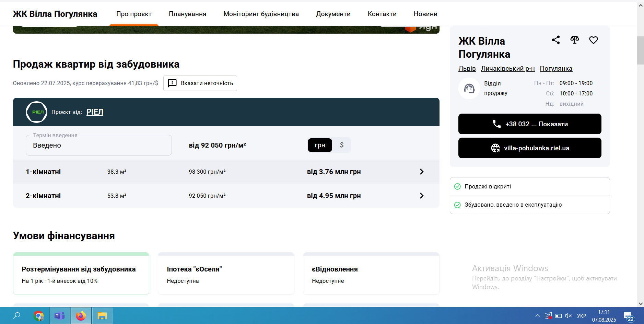Click the muted volume tray icon
Viewport: 644px width, 324px height.
pos(569,316)
